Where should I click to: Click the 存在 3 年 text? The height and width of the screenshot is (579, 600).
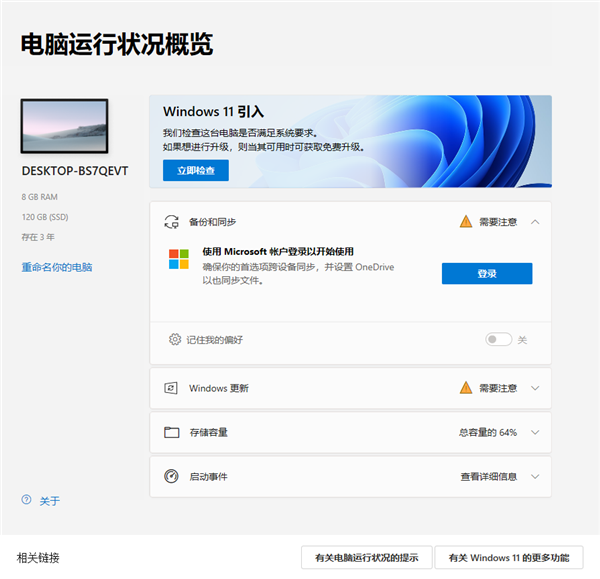[x=38, y=237]
